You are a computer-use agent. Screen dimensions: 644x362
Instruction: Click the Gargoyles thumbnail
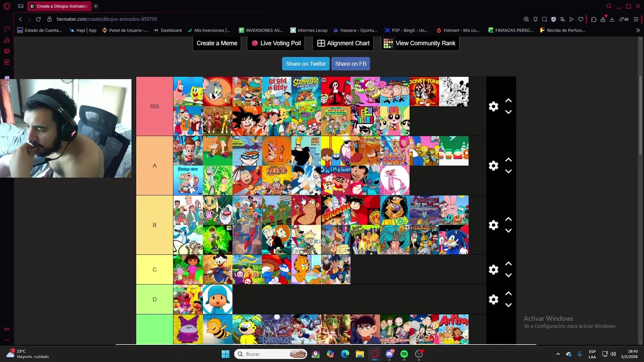point(277,329)
